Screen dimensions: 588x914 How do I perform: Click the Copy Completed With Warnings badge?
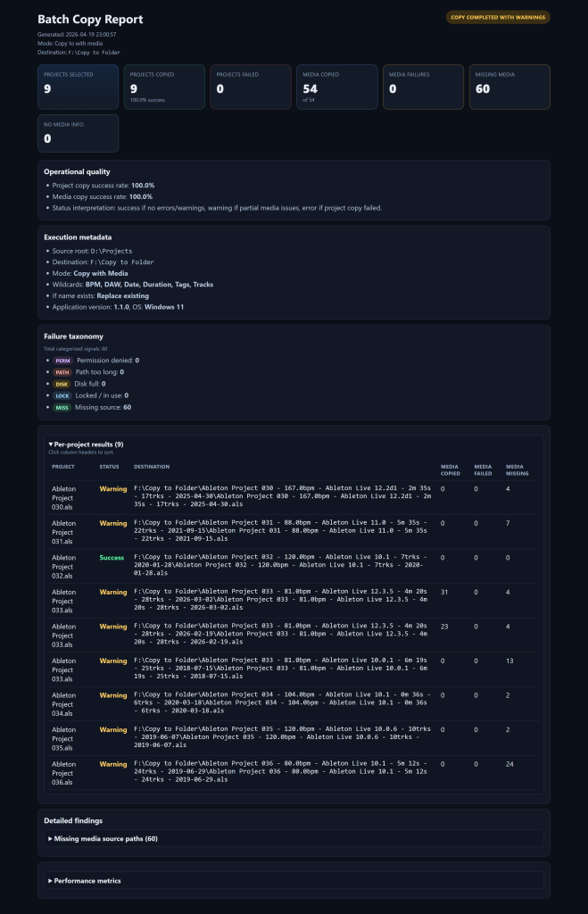click(x=498, y=17)
